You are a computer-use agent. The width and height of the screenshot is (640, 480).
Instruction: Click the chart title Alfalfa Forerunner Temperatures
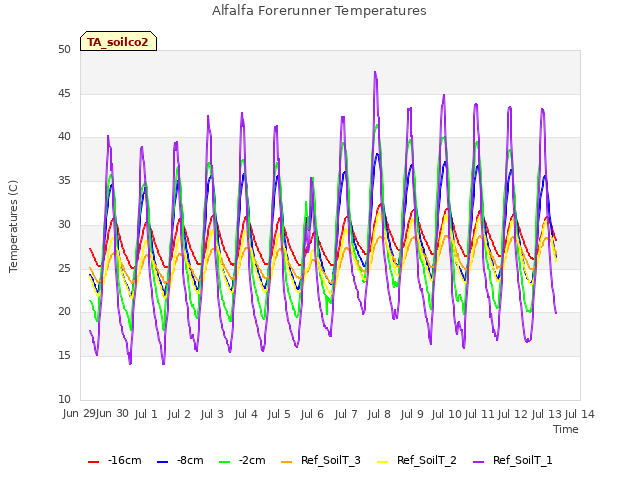[319, 11]
